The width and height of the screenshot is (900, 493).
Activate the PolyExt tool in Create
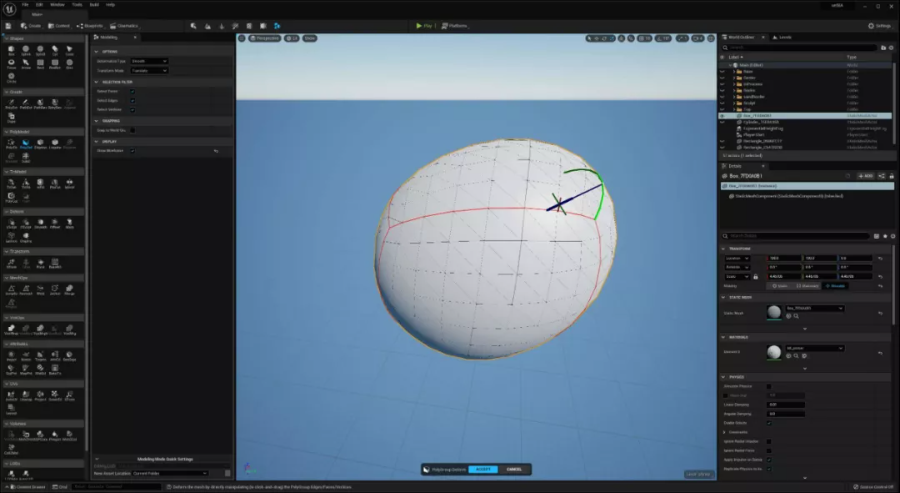click(x=11, y=104)
